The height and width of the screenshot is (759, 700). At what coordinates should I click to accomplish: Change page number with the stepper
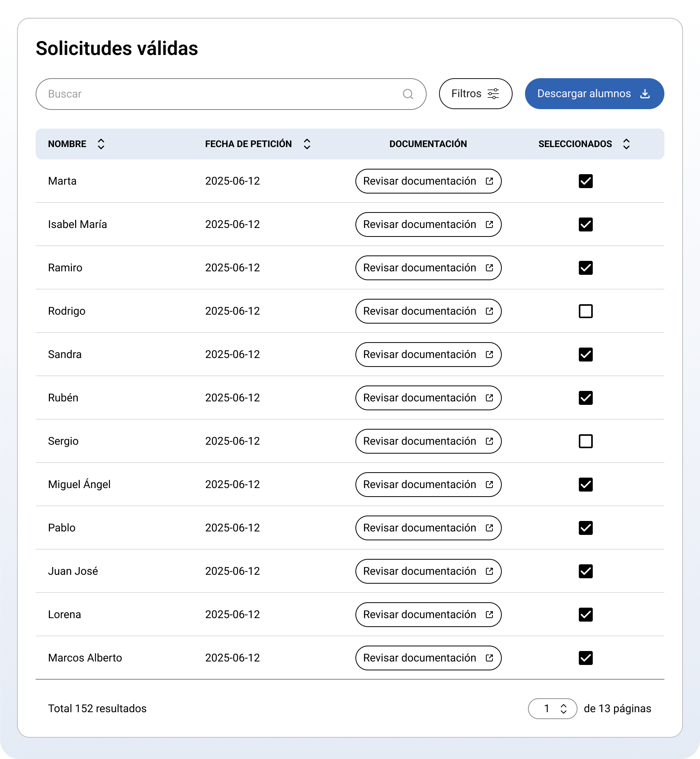563,709
